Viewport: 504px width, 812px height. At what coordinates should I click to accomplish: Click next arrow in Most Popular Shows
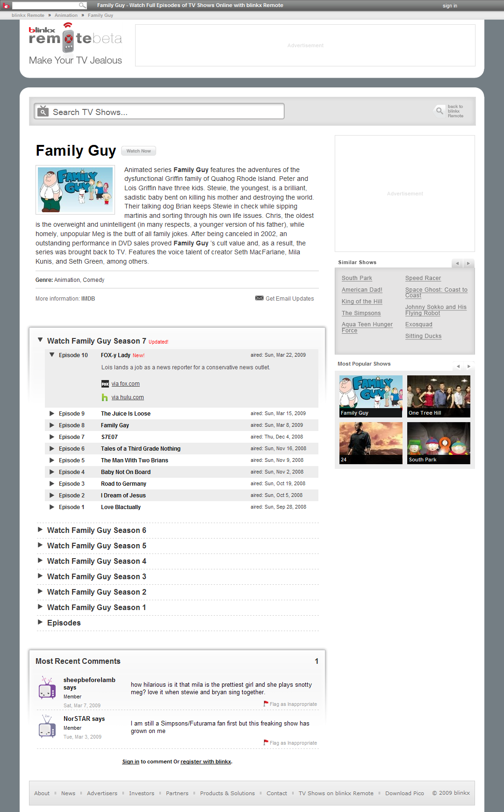[x=469, y=366]
